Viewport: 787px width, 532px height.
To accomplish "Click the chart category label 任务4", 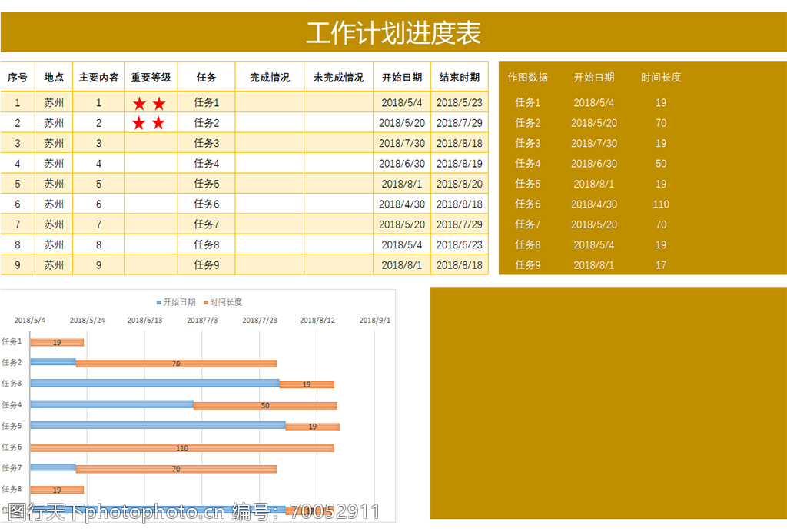I will point(12,404).
